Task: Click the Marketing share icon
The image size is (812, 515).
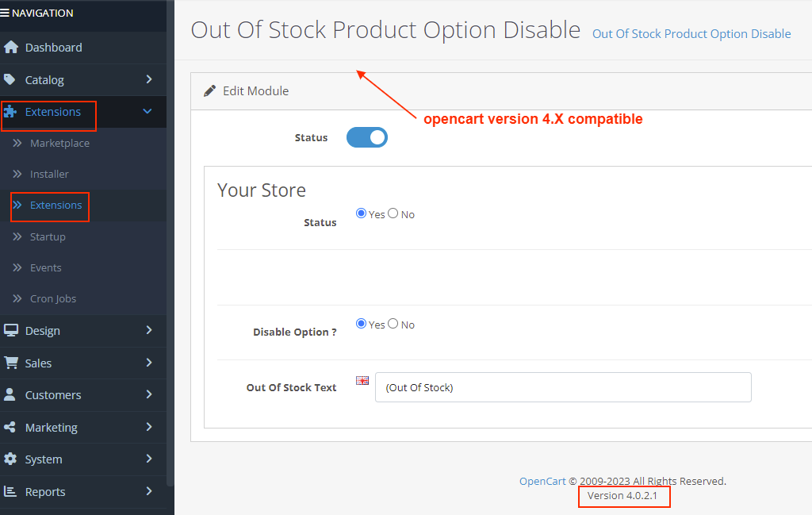Action: pyautogui.click(x=10, y=427)
